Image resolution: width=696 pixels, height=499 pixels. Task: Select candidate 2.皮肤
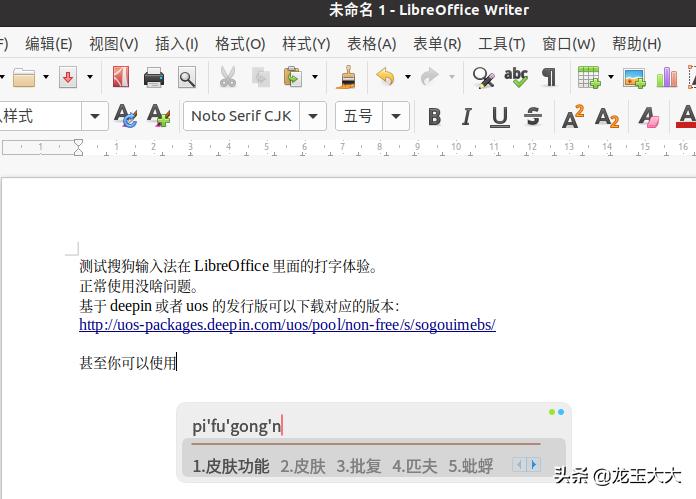click(303, 466)
